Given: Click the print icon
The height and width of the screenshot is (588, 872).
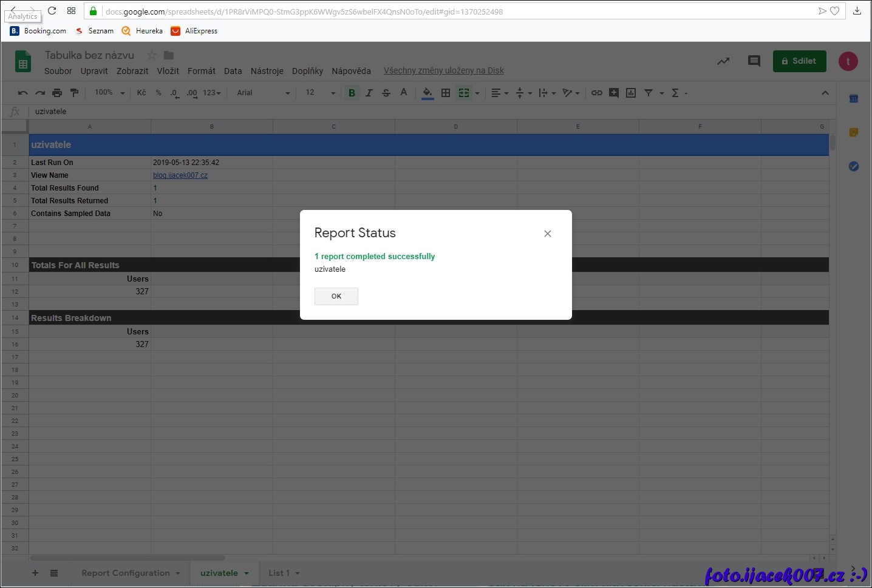Looking at the screenshot, I should (x=57, y=93).
